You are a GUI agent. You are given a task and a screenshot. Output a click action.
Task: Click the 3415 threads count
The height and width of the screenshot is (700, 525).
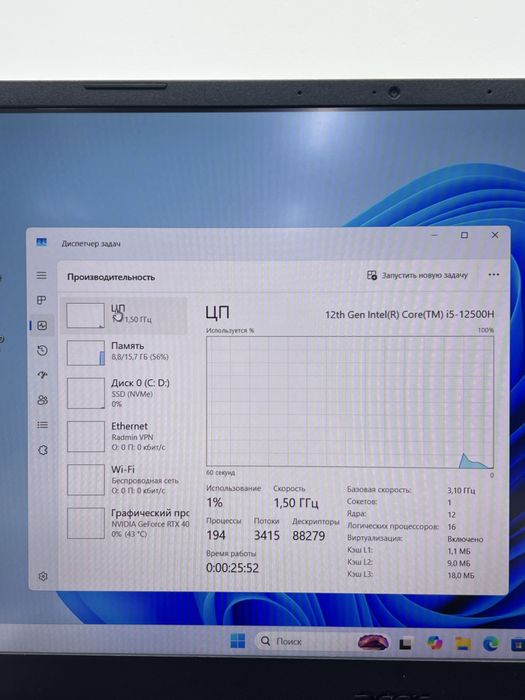(267, 535)
